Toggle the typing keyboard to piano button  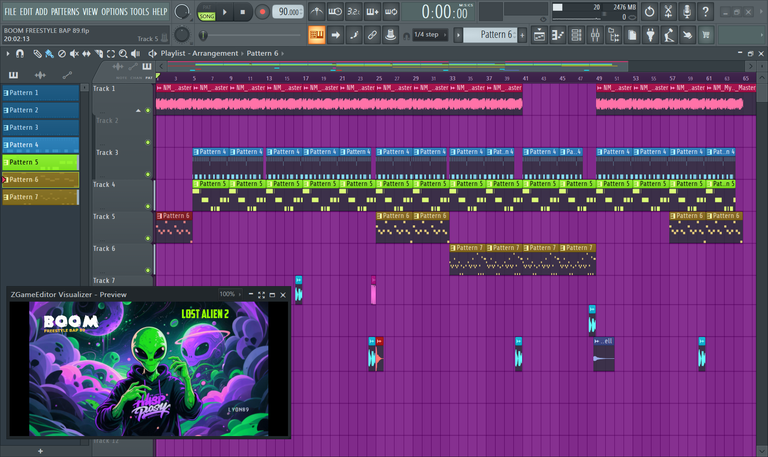(317, 35)
